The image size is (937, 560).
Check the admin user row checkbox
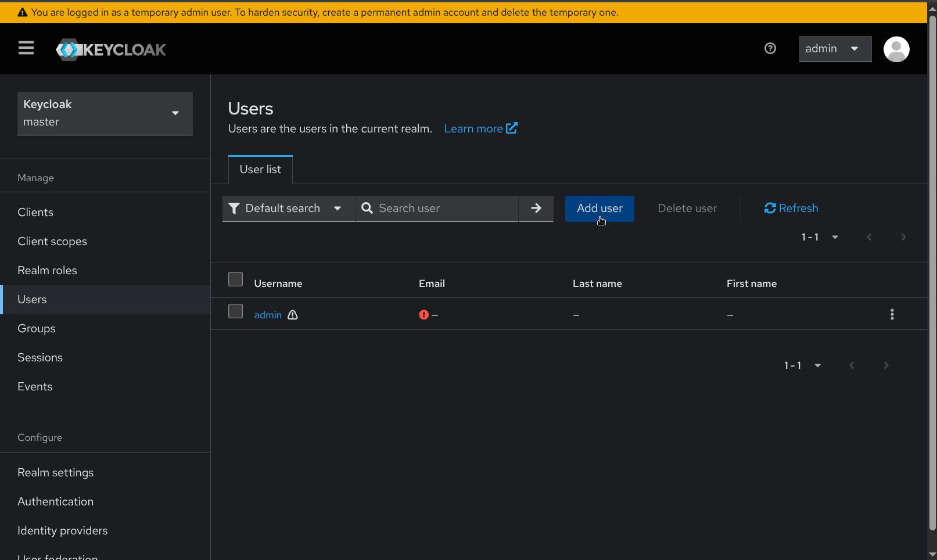coord(235,311)
